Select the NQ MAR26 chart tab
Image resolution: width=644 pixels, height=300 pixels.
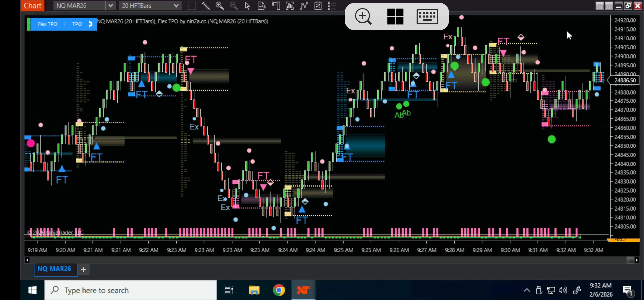click(54, 269)
